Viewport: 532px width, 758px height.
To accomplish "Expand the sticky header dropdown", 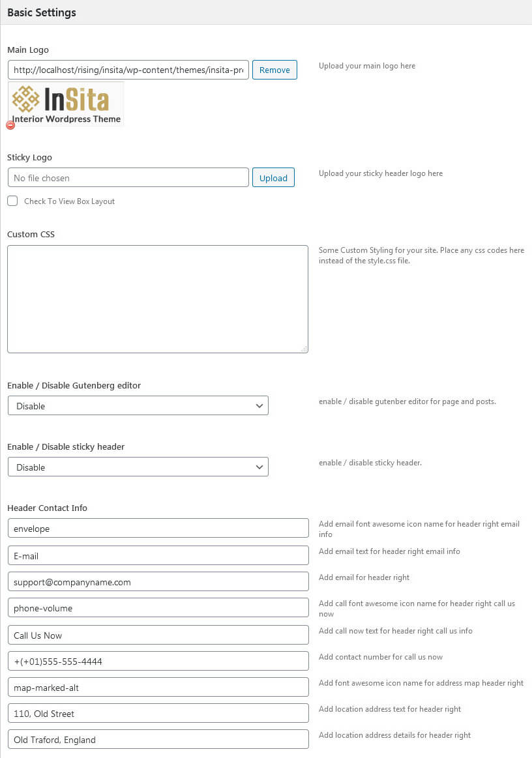I will click(x=138, y=467).
